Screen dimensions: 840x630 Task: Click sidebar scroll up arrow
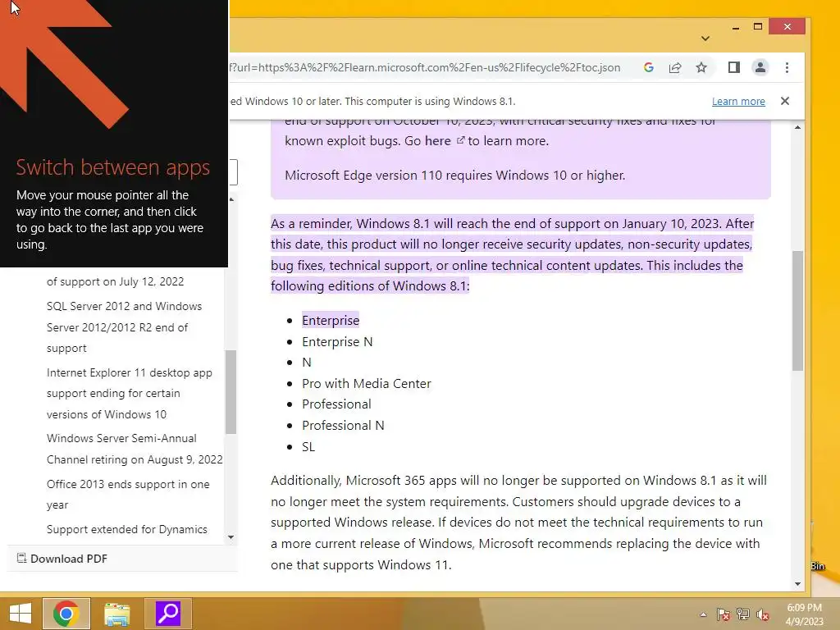231,200
